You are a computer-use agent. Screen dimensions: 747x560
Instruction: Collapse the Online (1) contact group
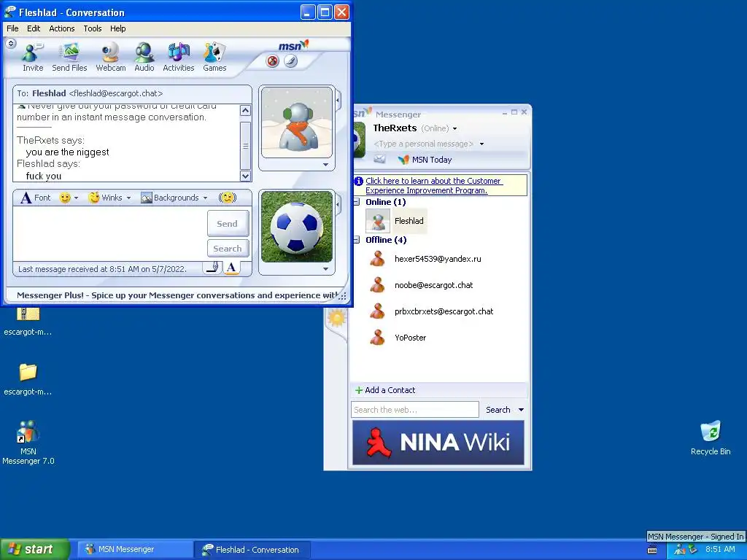[356, 202]
